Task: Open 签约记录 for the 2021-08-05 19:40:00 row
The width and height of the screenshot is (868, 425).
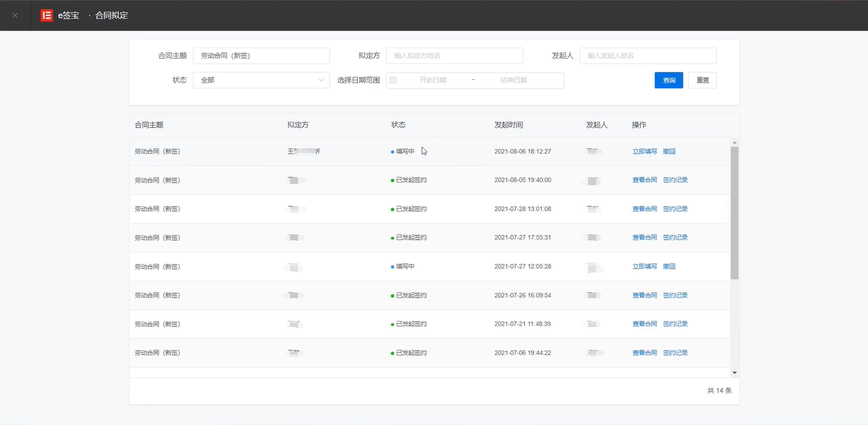Action: click(675, 180)
